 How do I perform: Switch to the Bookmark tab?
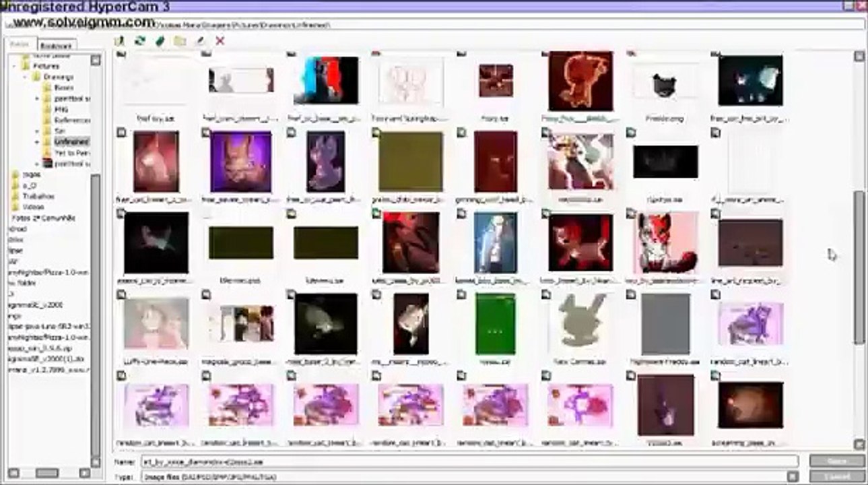click(55, 45)
